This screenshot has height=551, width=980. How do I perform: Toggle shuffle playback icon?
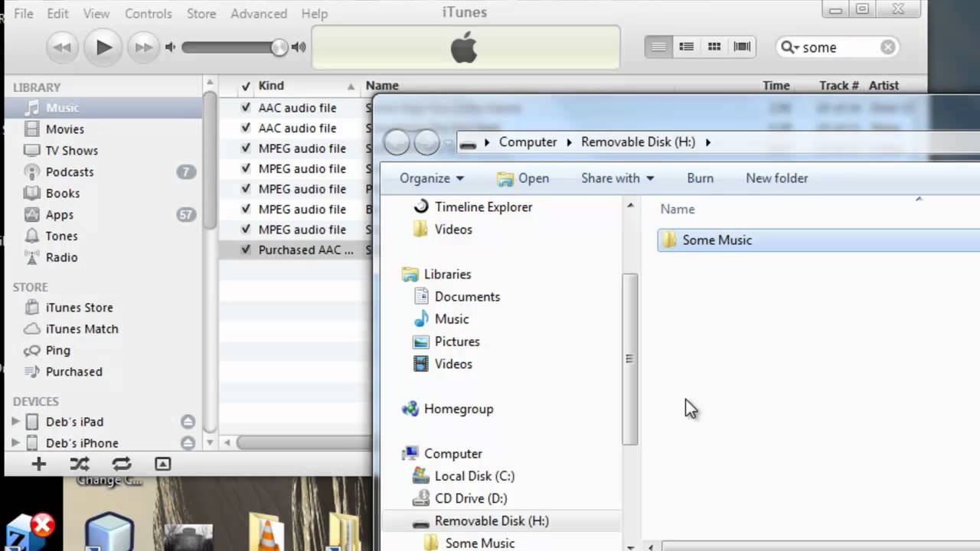(80, 464)
